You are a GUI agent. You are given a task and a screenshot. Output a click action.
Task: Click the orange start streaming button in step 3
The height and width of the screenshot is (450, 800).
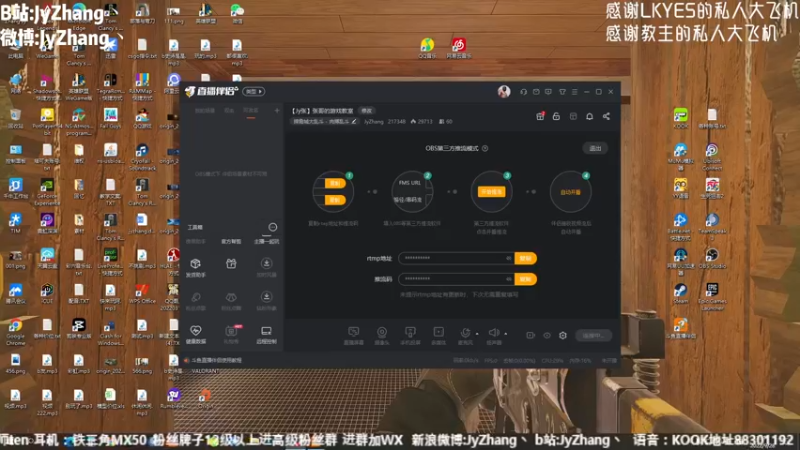coord(491,192)
